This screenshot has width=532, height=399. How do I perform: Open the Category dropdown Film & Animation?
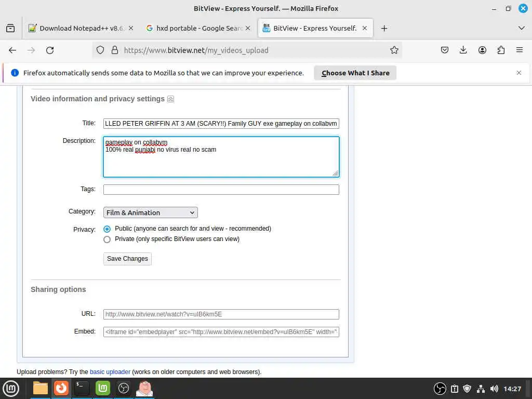(x=150, y=212)
